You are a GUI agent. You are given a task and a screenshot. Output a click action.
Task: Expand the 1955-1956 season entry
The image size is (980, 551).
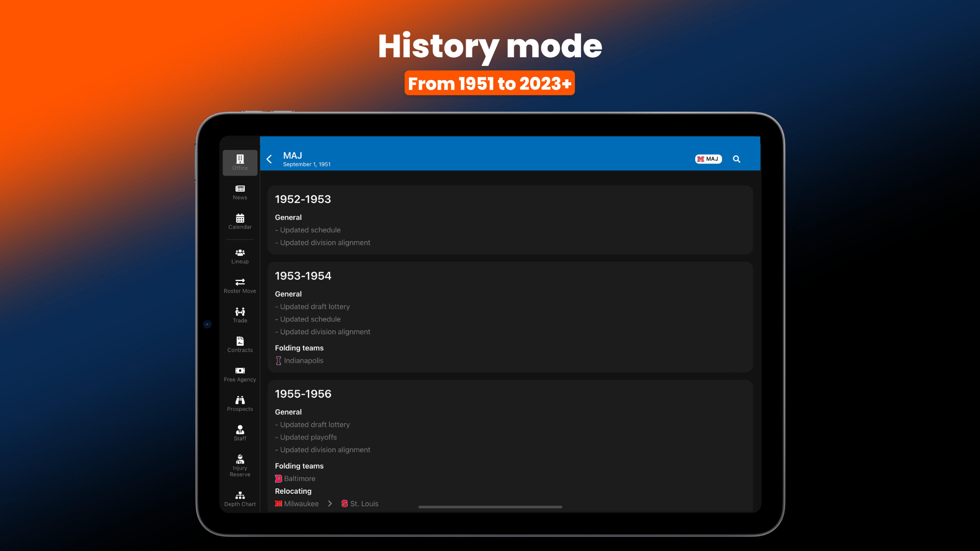click(x=303, y=393)
